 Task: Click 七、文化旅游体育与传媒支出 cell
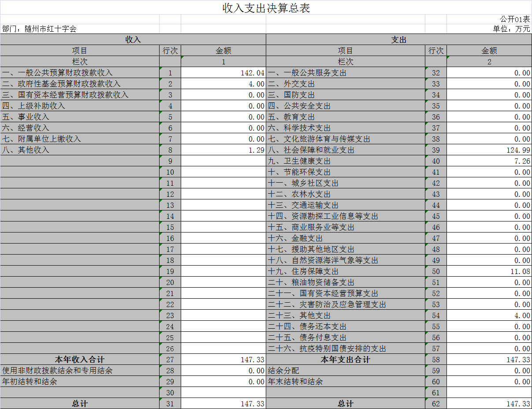tap(346, 139)
